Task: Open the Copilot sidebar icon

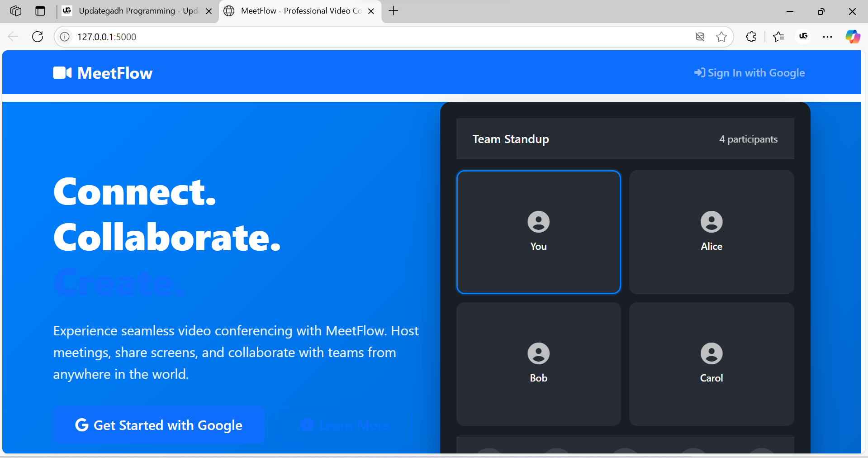Action: [x=853, y=36]
